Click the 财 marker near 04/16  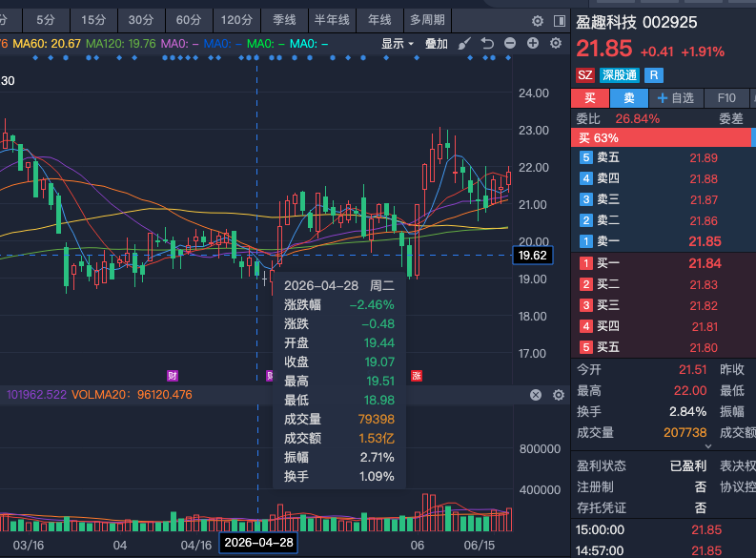pos(173,376)
